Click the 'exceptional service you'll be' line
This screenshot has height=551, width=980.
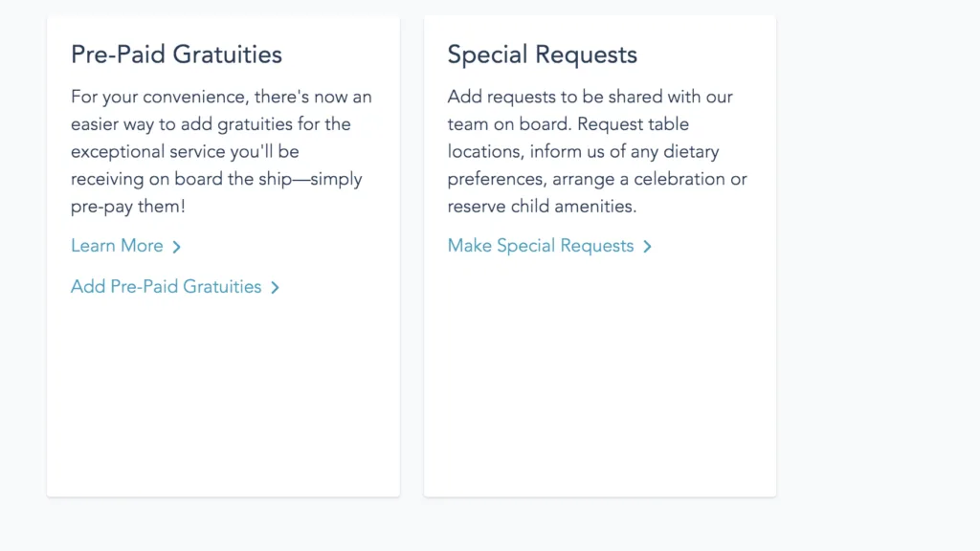(185, 152)
